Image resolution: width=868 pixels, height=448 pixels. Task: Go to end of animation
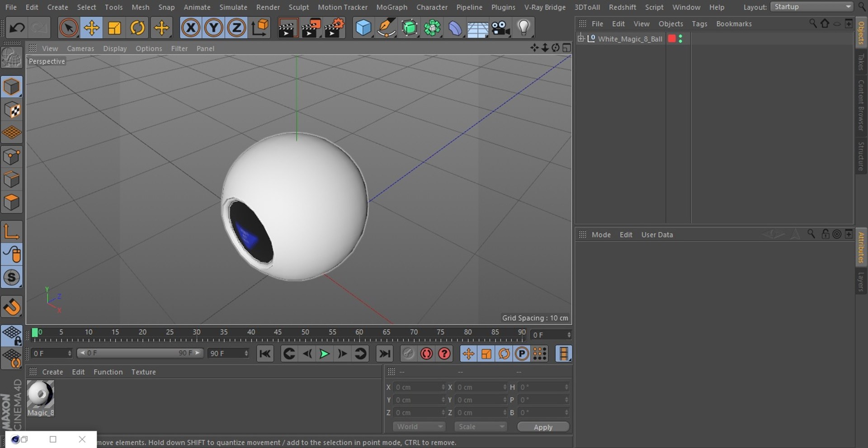385,354
